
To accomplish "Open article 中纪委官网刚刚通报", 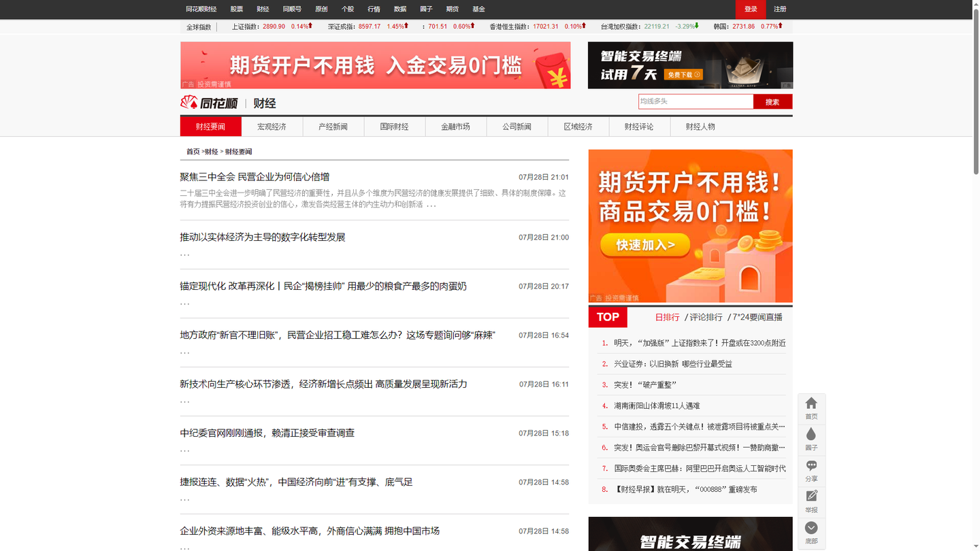I will (267, 433).
